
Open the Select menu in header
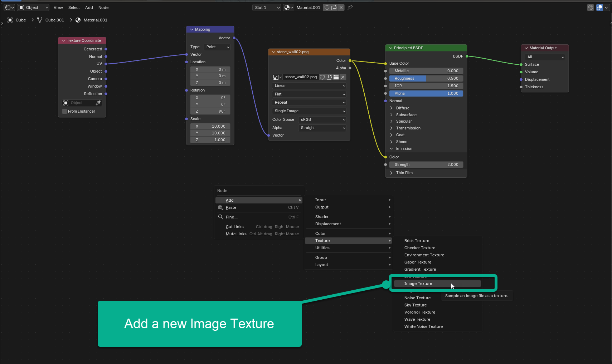coord(74,8)
